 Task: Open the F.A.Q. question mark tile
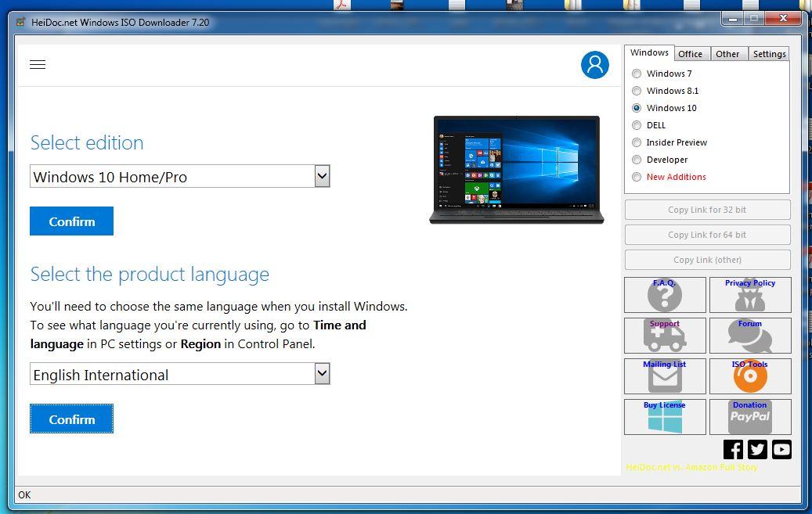[665, 294]
